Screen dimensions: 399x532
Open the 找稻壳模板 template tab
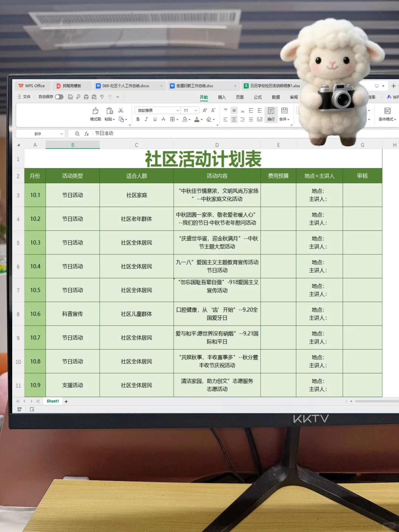72,86
